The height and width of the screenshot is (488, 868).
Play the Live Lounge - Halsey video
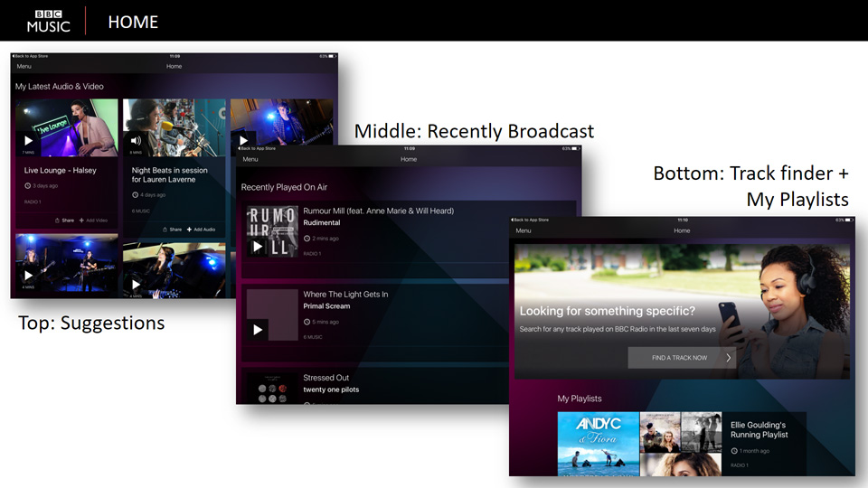pos(28,141)
